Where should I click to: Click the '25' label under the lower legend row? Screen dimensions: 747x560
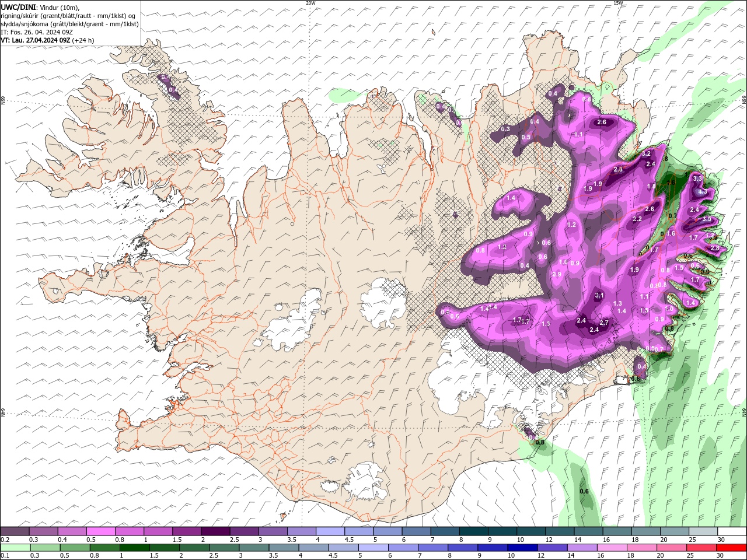tap(689, 556)
